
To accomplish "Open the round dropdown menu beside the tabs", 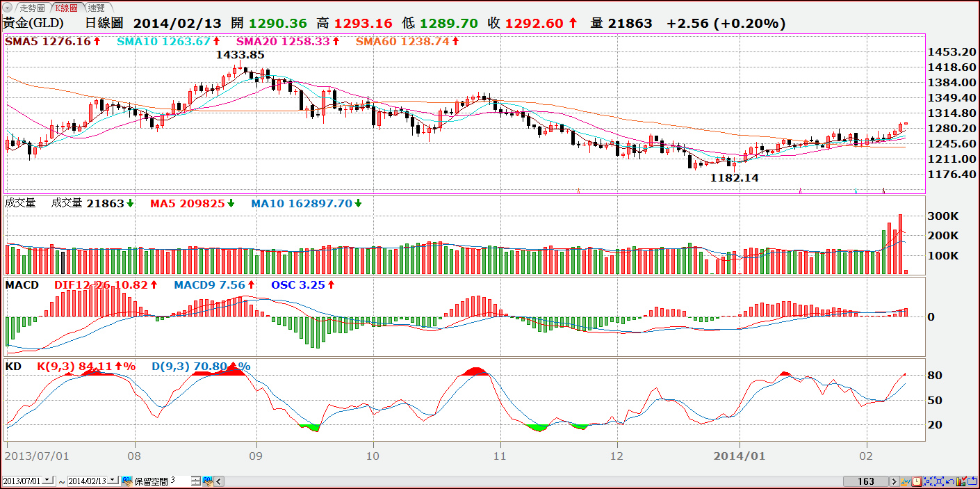I will point(8,7).
